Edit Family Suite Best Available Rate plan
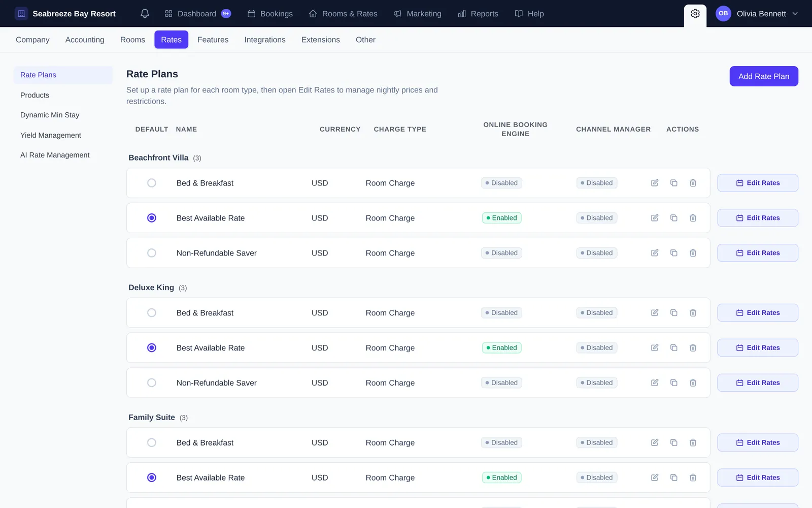The width and height of the screenshot is (812, 508). pos(655,478)
